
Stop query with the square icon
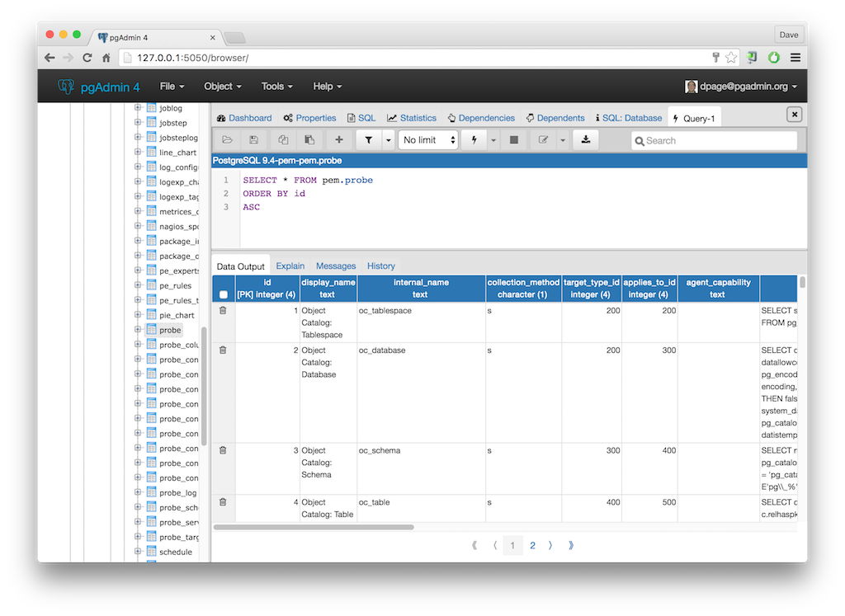coord(514,140)
